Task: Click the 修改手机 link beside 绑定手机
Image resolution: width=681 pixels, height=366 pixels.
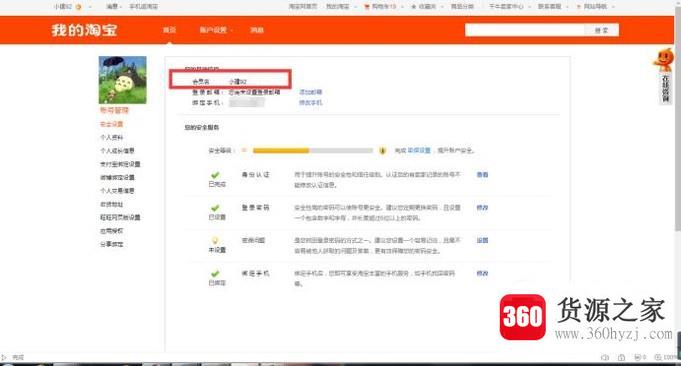Action: tap(311, 103)
